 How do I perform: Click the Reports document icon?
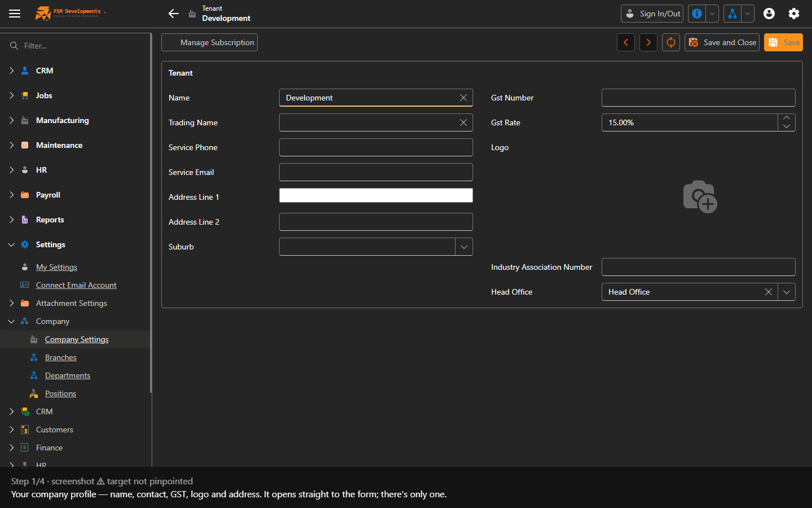[x=25, y=220]
